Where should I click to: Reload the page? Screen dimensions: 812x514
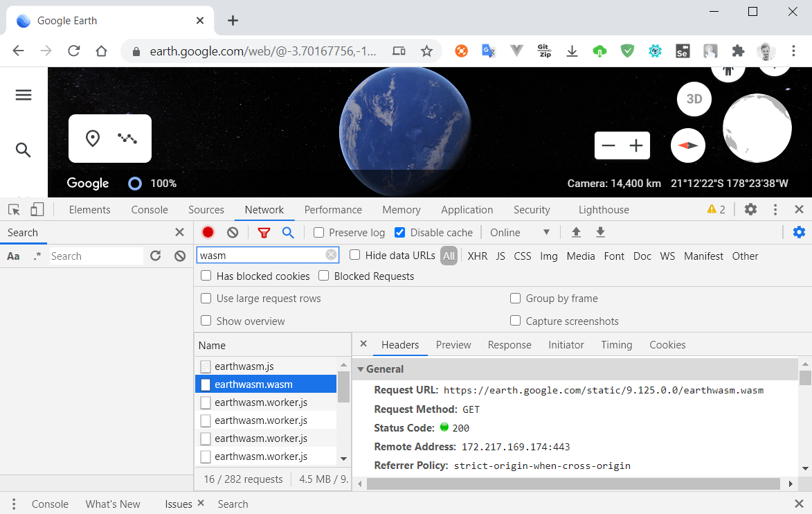(73, 51)
